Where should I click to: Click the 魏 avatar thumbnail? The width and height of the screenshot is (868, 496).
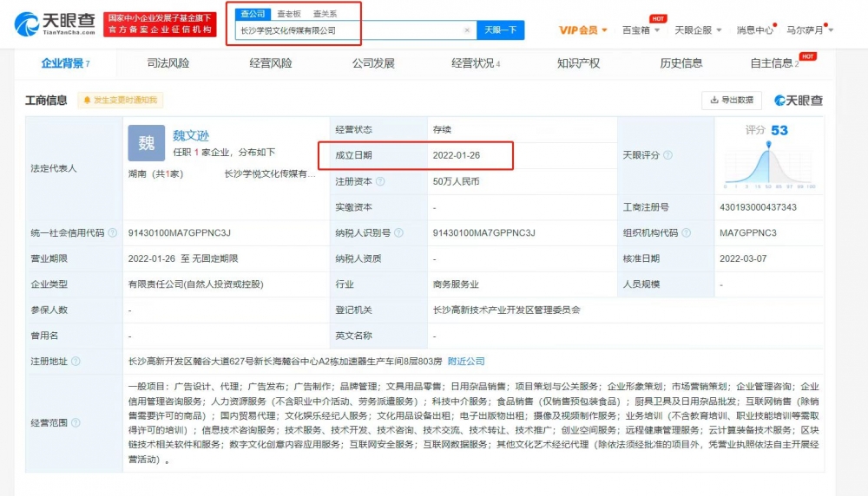tap(146, 143)
